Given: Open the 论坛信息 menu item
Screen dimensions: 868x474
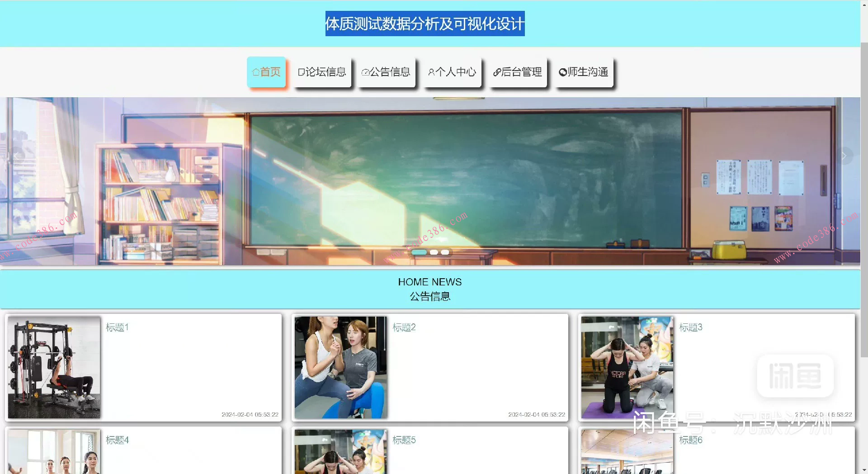Looking at the screenshot, I should (322, 71).
